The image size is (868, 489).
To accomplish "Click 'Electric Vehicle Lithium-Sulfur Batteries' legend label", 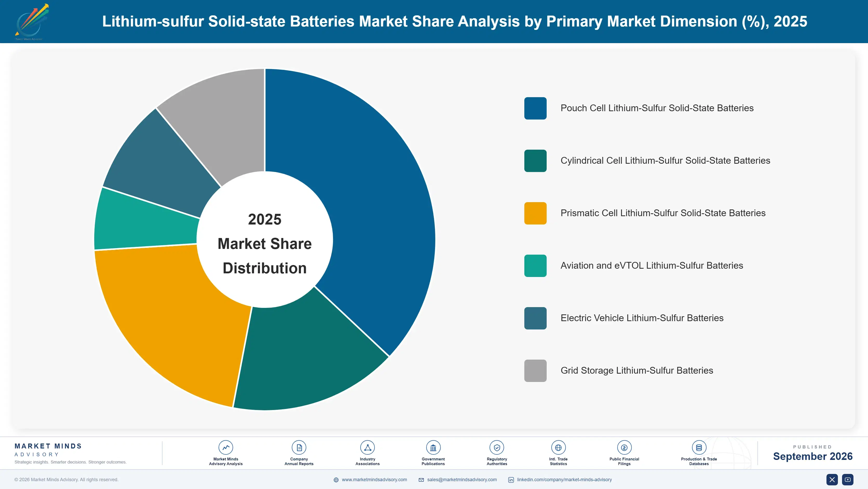I will tap(642, 318).
